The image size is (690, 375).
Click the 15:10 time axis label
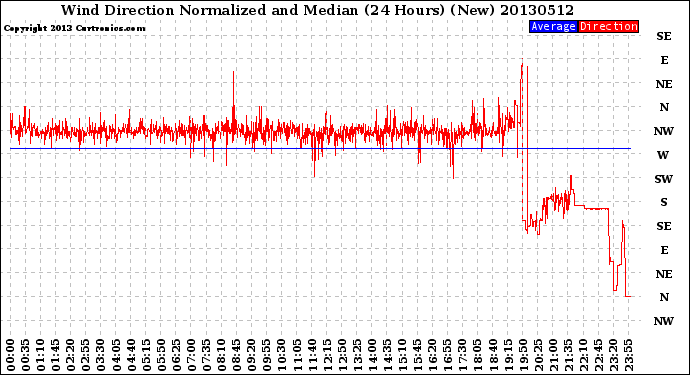tap(403, 355)
